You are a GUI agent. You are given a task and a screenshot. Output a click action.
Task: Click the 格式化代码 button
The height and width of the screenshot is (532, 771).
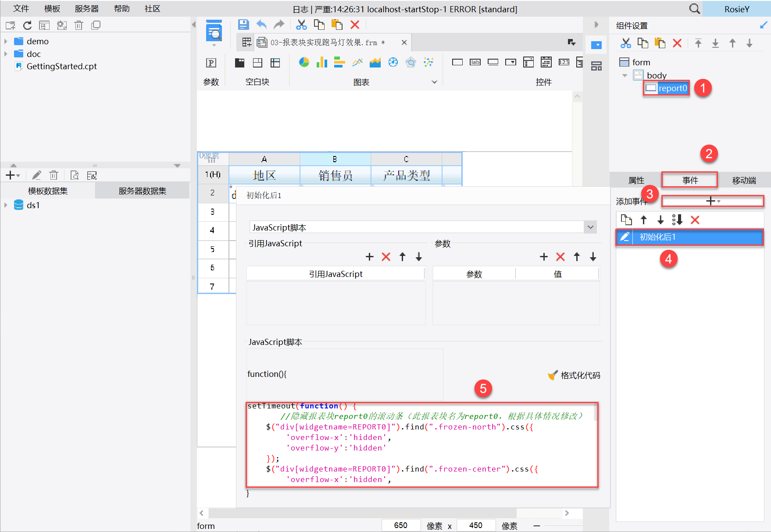coord(574,376)
